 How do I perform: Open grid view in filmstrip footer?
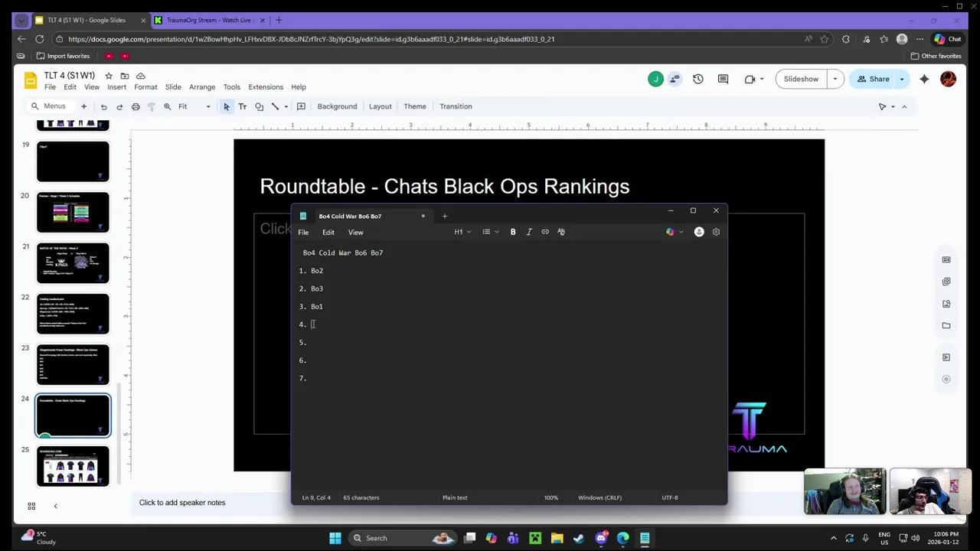point(31,506)
